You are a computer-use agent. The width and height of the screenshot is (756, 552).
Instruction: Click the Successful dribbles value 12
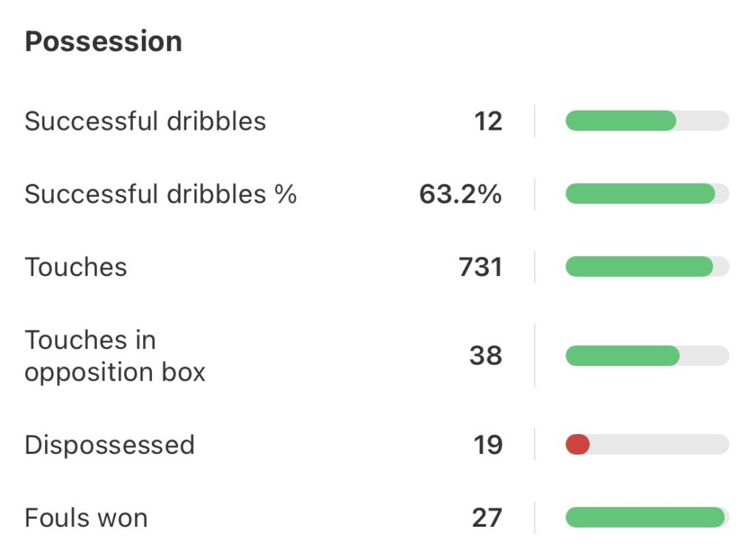click(488, 121)
